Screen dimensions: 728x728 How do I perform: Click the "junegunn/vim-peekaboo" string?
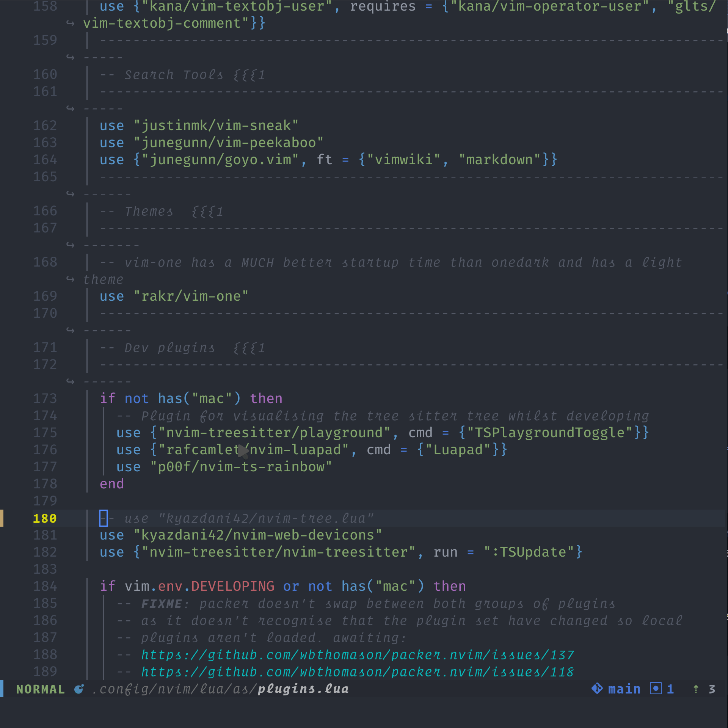(x=229, y=143)
